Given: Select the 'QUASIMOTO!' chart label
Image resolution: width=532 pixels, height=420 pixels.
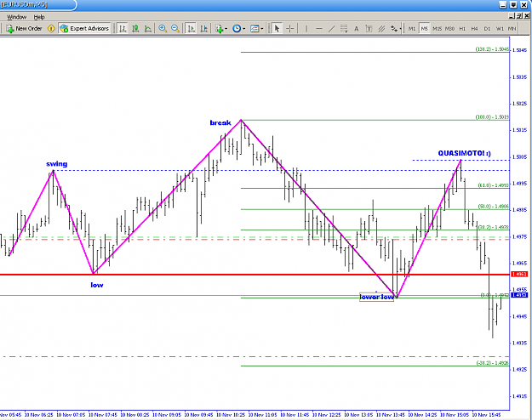Looking at the screenshot, I should click(464, 153).
